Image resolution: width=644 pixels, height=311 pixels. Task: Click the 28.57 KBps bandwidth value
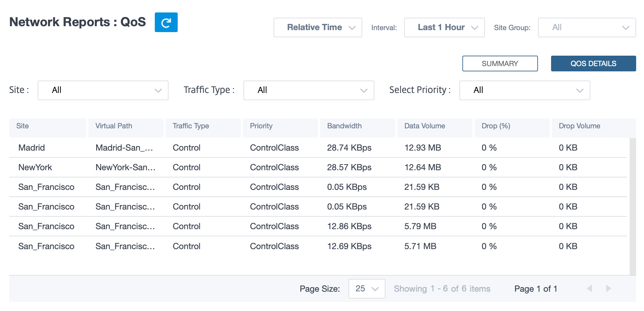[349, 167]
